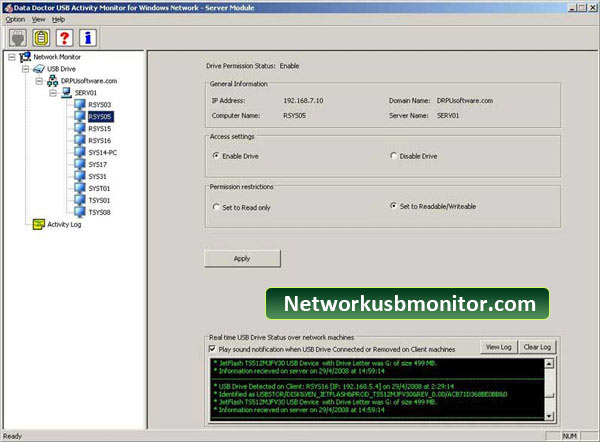Click the Ready status bar text
The image size is (600, 442).
pos(13,436)
